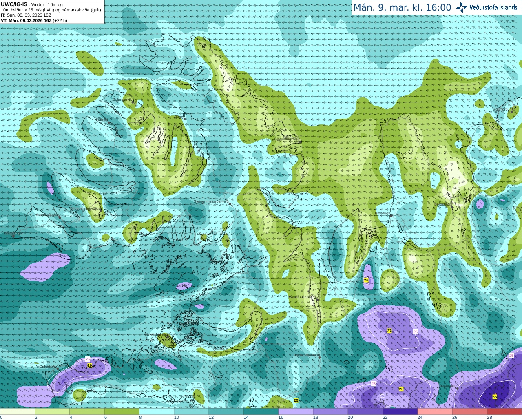Click the Patreksfjörður station label
The height and width of the screenshot is (420, 522).
(x=48, y=215)
